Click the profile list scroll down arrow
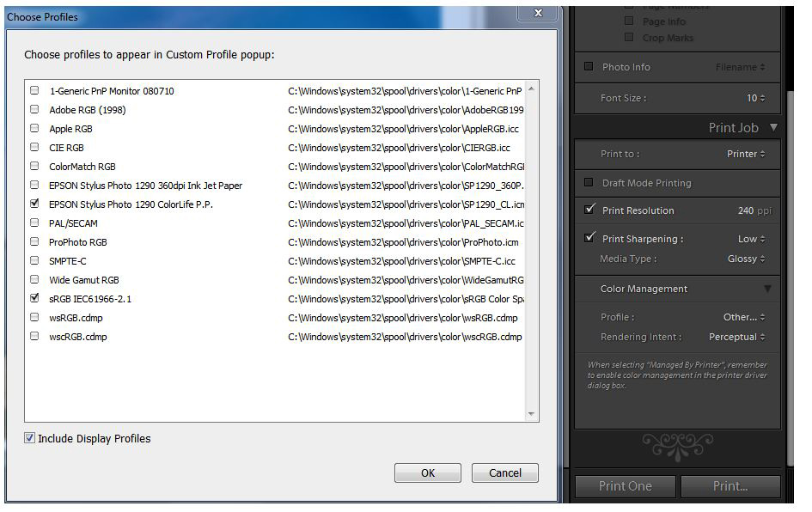This screenshot has width=812, height=512. pyautogui.click(x=532, y=415)
